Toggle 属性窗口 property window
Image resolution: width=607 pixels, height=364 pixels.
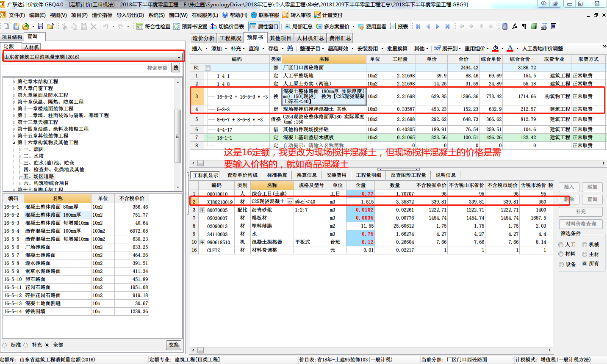pyautogui.click(x=264, y=26)
